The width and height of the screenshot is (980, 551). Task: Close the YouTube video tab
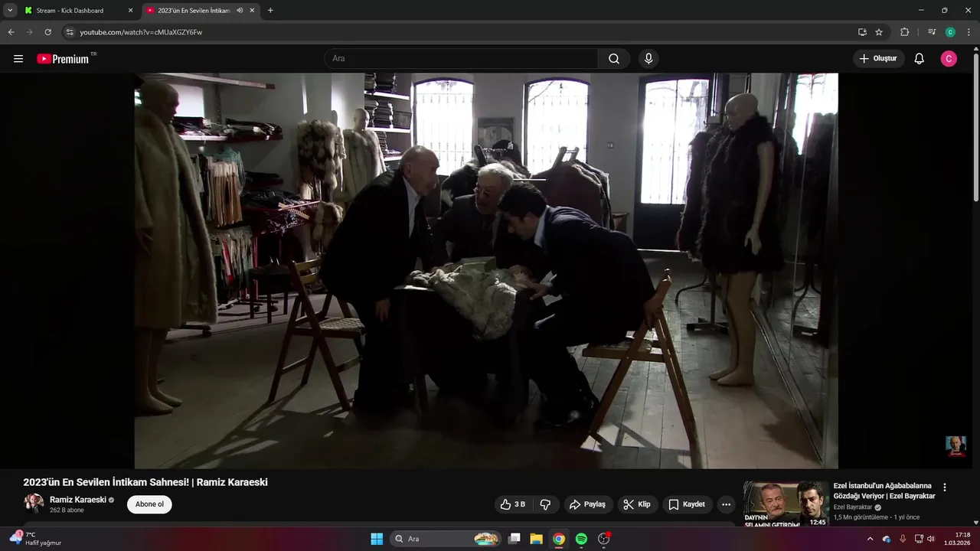click(252, 11)
